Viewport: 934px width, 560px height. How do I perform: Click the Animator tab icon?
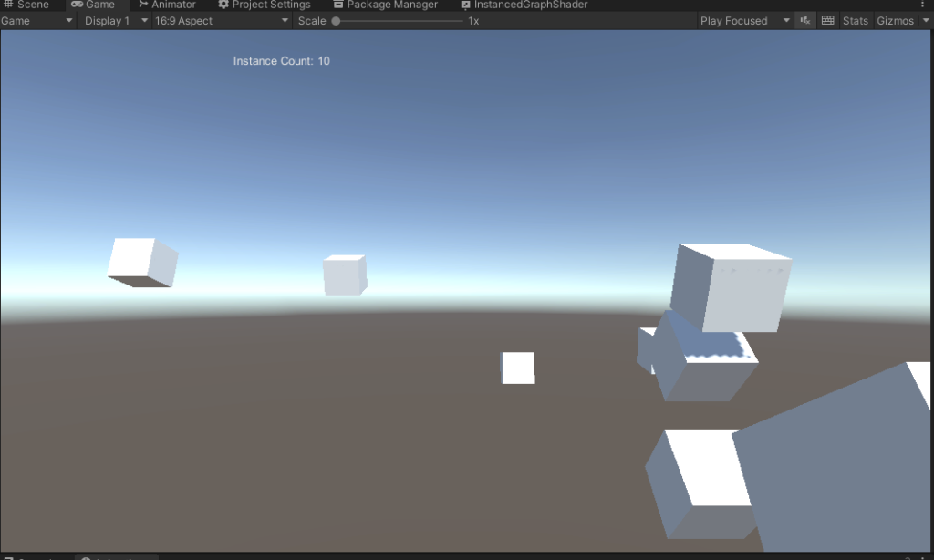click(x=143, y=5)
